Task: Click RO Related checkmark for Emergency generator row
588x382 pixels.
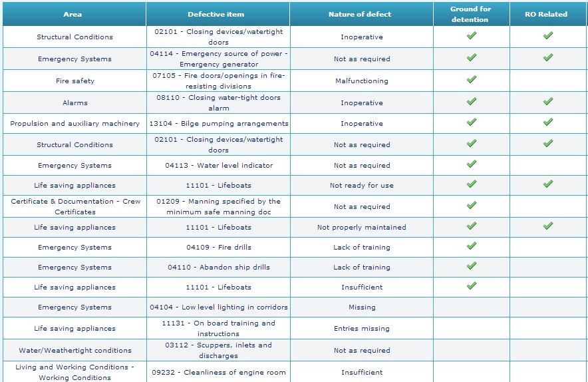Action: (548, 58)
